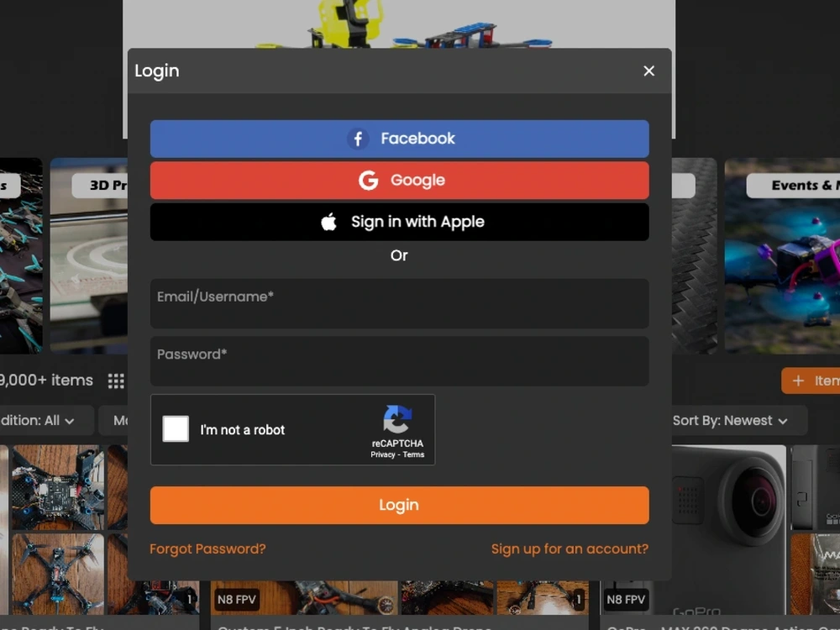Click into the Password field
Image resolution: width=840 pixels, height=630 pixels.
tap(399, 361)
